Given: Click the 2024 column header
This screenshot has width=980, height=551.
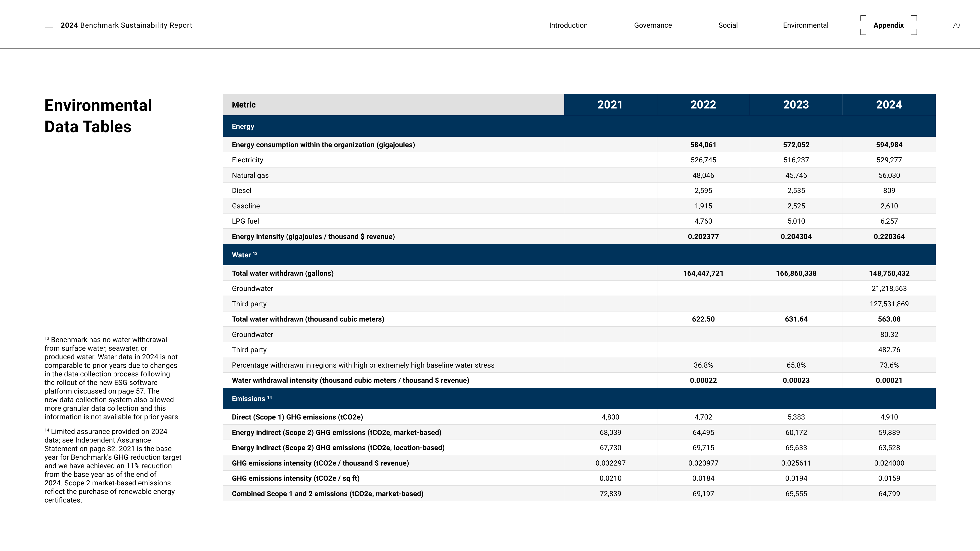Looking at the screenshot, I should (889, 105).
